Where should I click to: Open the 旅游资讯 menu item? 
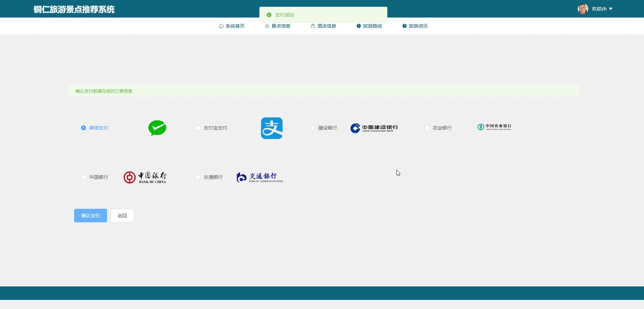point(415,26)
